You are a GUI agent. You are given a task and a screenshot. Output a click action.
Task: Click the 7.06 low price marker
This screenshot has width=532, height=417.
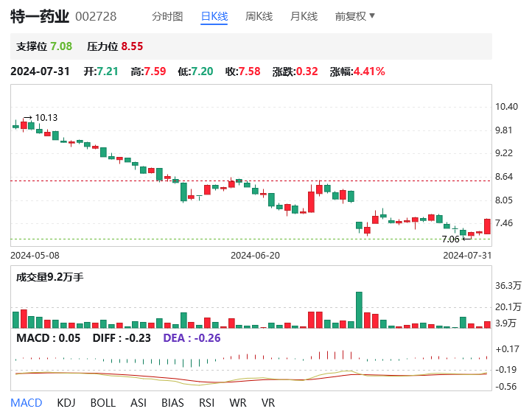tap(450, 239)
